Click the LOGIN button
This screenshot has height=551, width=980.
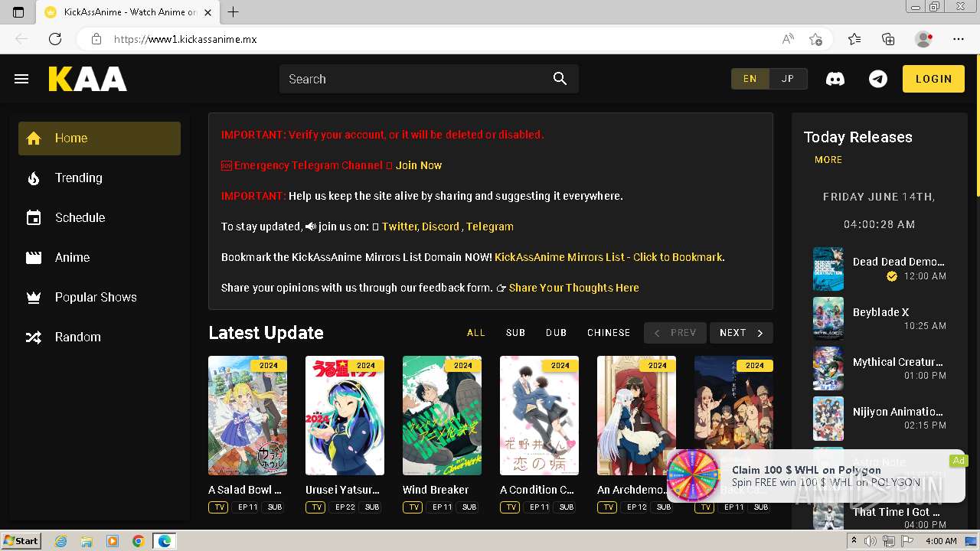[933, 79]
